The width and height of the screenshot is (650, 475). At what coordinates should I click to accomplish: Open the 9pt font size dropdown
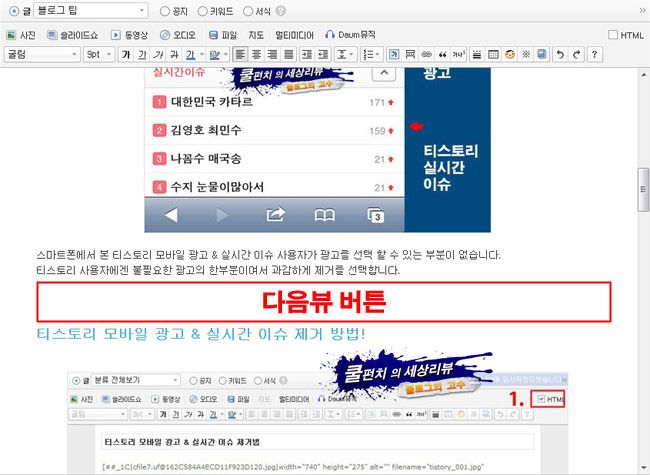click(x=99, y=55)
